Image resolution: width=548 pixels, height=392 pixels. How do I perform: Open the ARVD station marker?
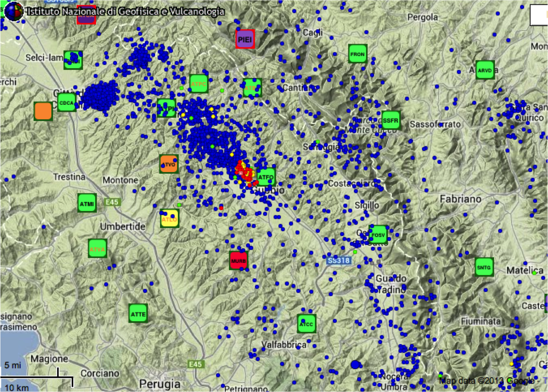tap(485, 70)
